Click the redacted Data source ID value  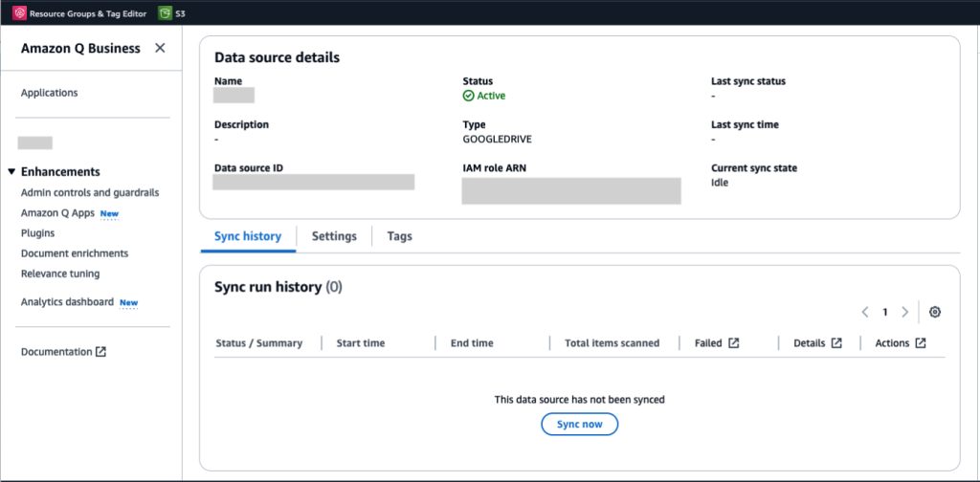click(314, 182)
